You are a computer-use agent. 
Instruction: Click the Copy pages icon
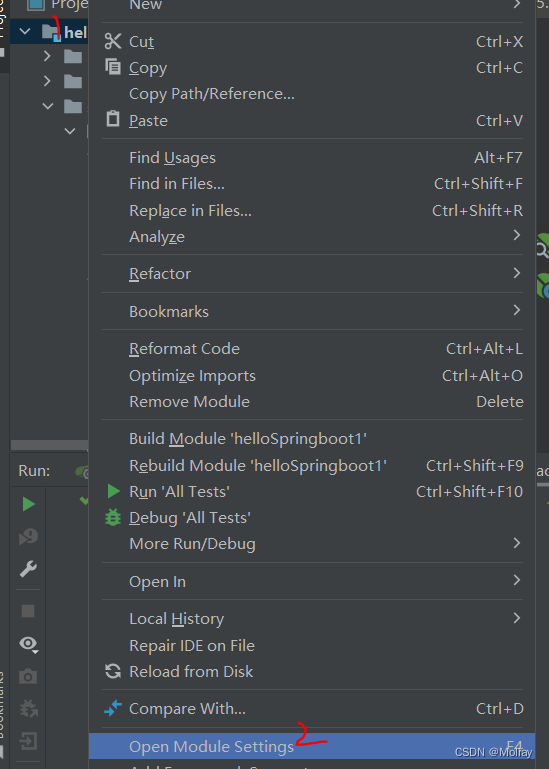pos(113,66)
